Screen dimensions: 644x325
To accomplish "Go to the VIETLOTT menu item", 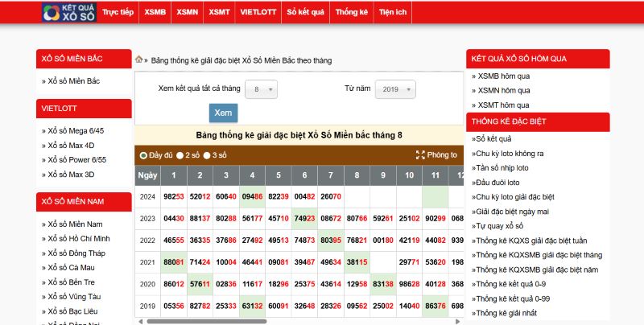I will [258, 13].
